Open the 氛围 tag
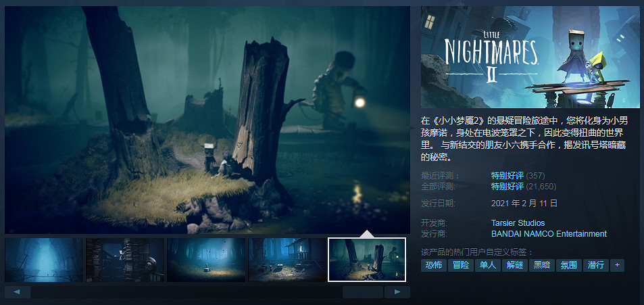 [569, 265]
